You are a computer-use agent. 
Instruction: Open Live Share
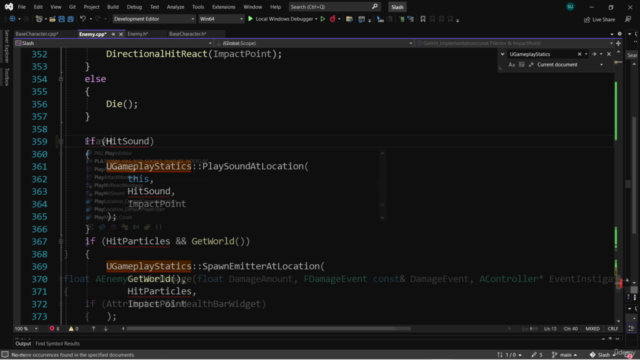(600, 19)
